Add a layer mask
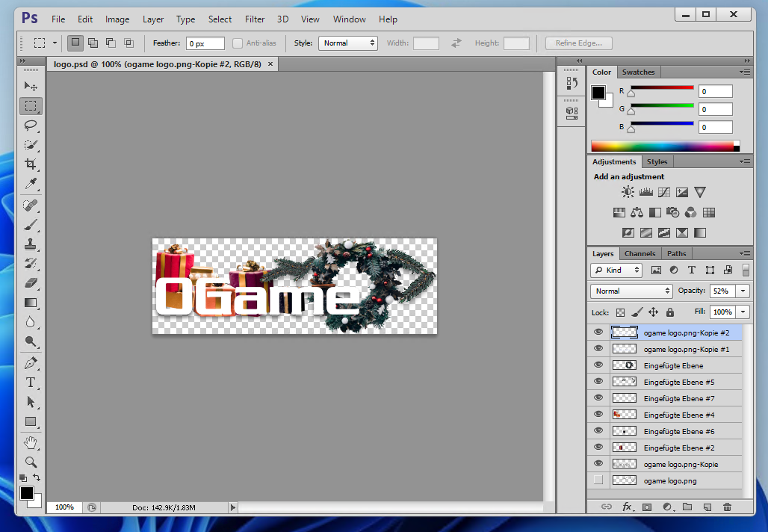Image resolution: width=768 pixels, height=532 pixels. [x=647, y=507]
